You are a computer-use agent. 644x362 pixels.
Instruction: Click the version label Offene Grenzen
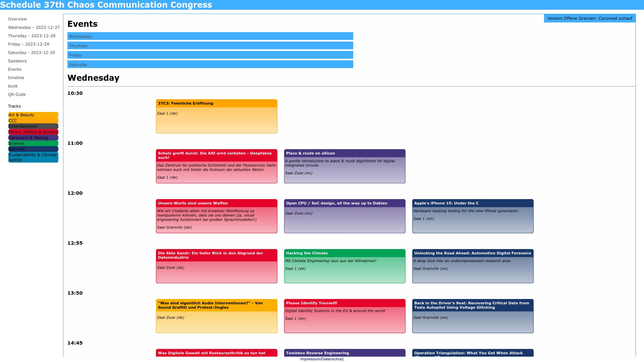click(x=590, y=18)
